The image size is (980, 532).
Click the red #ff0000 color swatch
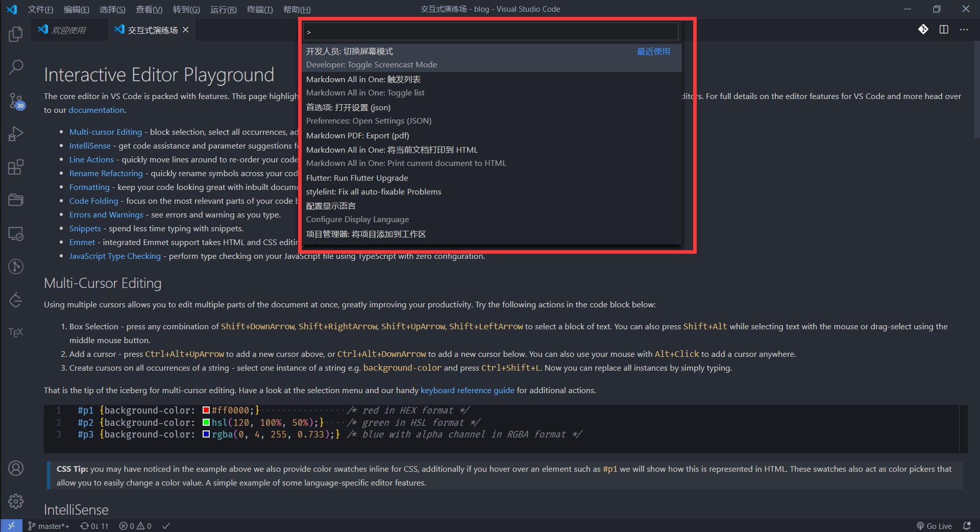click(x=206, y=410)
